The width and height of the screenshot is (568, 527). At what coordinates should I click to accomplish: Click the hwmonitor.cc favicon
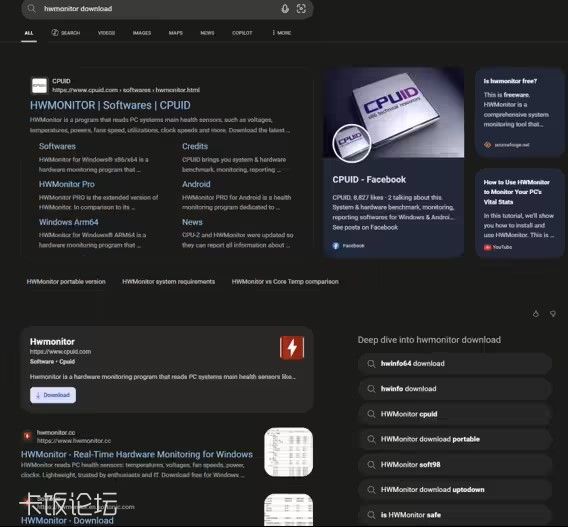point(27,436)
